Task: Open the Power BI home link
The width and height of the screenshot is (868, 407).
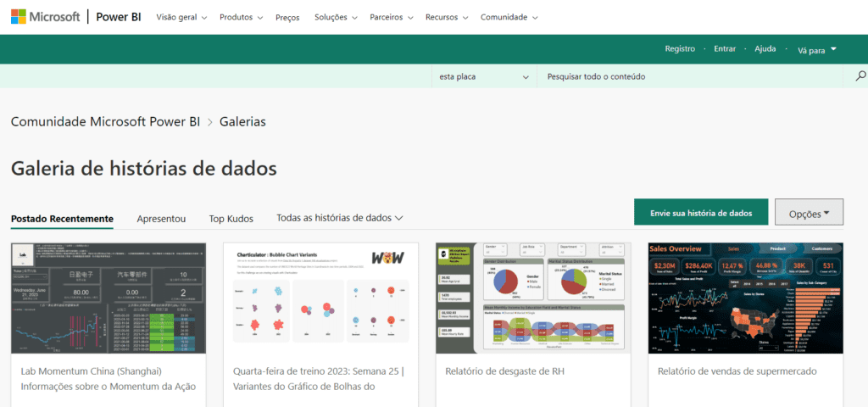Action: [119, 17]
